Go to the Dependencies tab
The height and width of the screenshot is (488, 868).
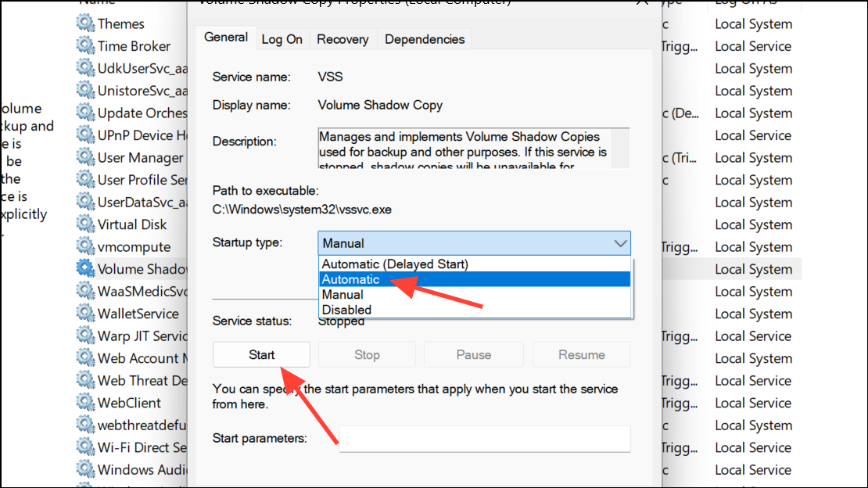coord(425,39)
